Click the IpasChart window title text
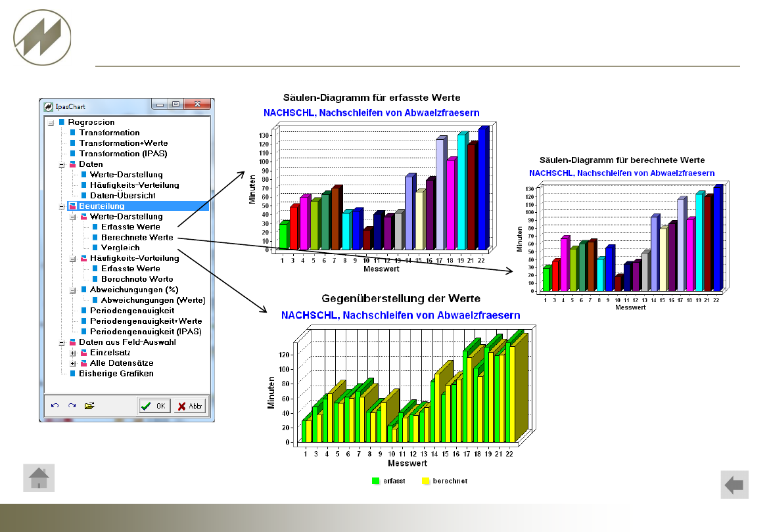 click(70, 107)
